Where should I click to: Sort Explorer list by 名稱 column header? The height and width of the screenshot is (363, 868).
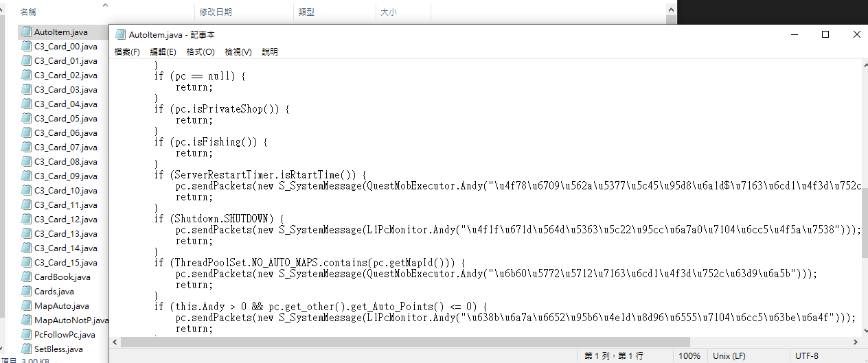tap(28, 12)
